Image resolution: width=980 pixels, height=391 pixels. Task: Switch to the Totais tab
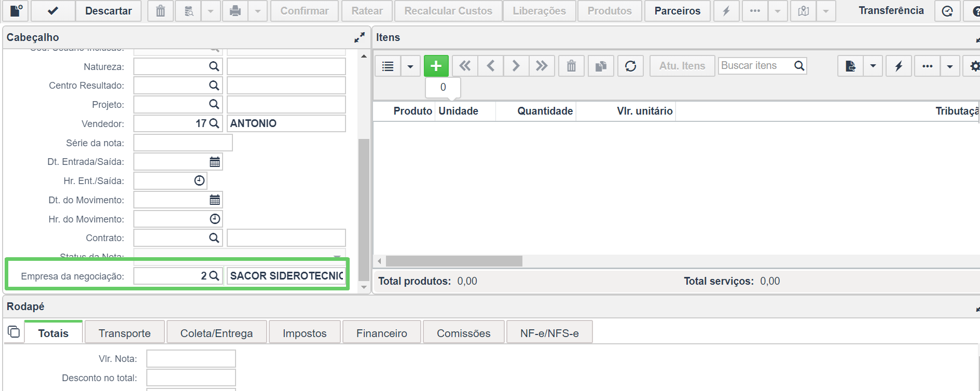pos(53,333)
